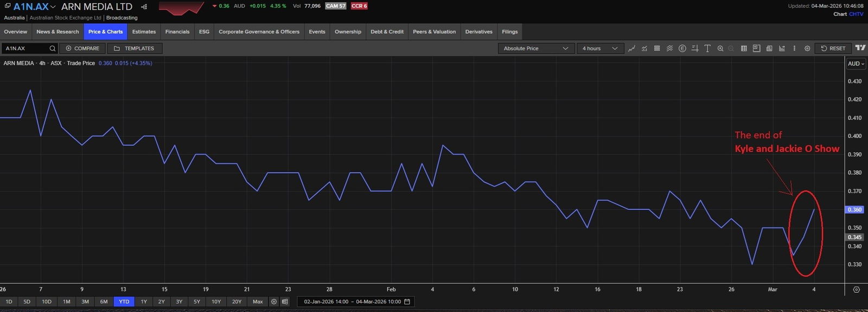This screenshot has height=312, width=868.
Task: Click the wavy lines overlay icon
Action: tap(669, 48)
